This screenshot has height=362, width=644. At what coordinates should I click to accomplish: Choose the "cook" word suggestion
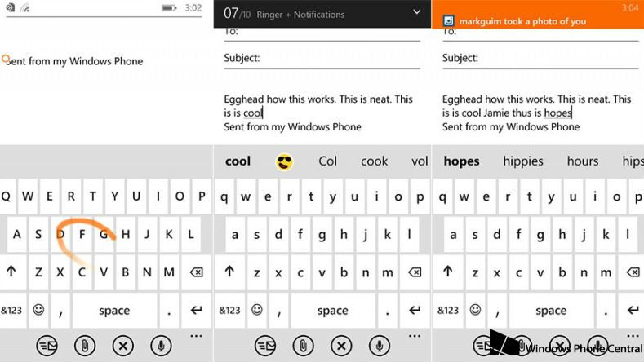click(x=374, y=161)
